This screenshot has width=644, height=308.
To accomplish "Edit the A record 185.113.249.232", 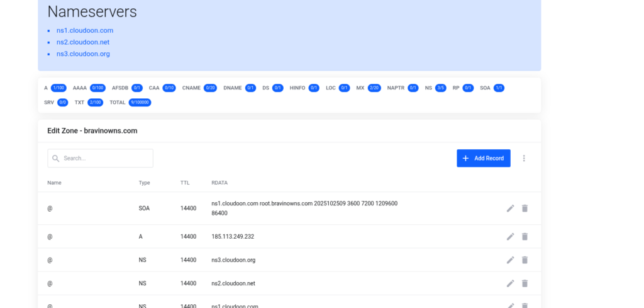I will point(510,237).
